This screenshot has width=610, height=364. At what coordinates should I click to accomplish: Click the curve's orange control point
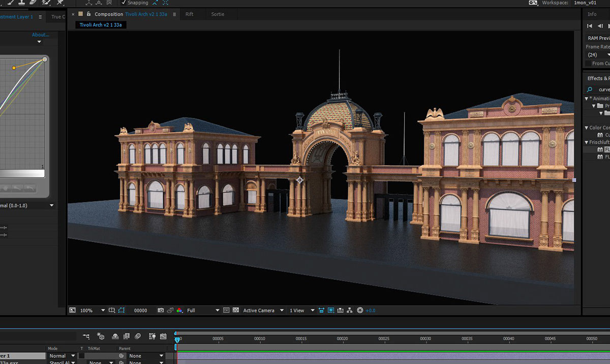pos(14,68)
